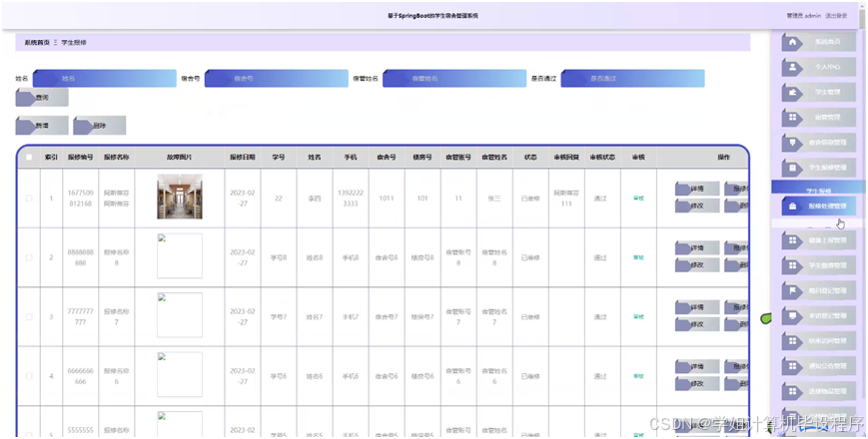Click the grid icon beside 学生缴费管理
Viewport: 868px width, 439px height.
pos(793,265)
